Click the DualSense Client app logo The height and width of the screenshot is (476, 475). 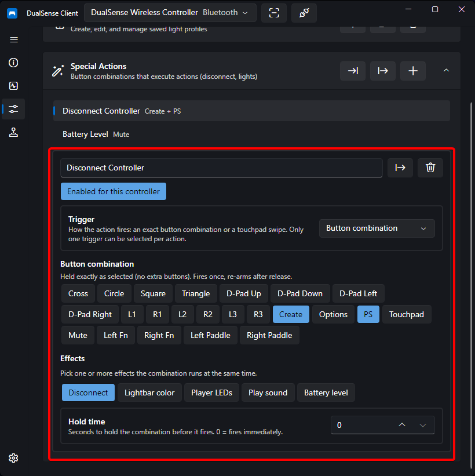click(x=12, y=13)
